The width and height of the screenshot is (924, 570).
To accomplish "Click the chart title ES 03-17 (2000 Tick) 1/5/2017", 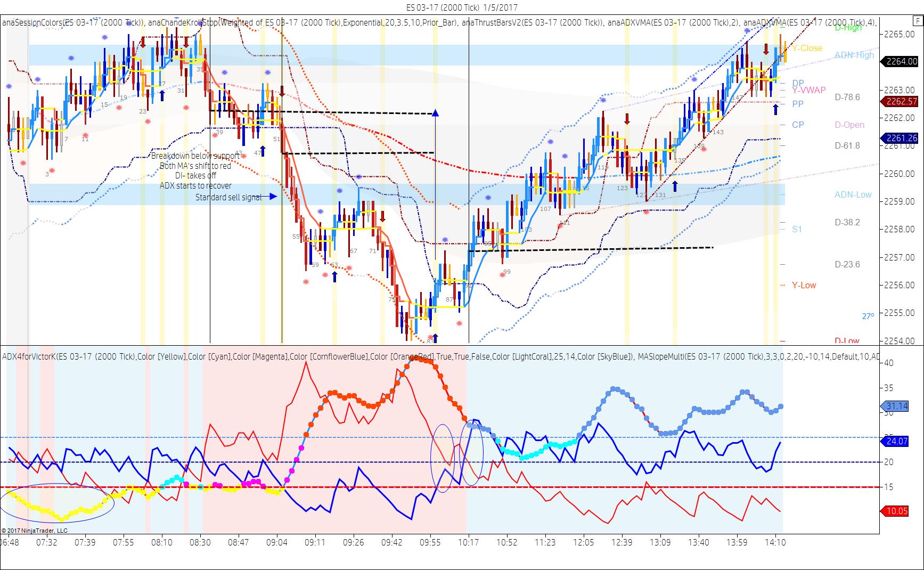I will click(461, 7).
